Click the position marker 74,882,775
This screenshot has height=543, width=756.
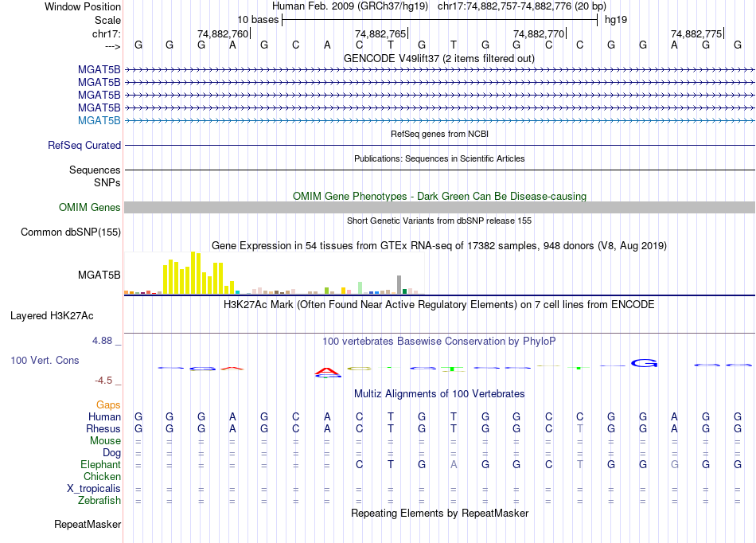point(696,33)
